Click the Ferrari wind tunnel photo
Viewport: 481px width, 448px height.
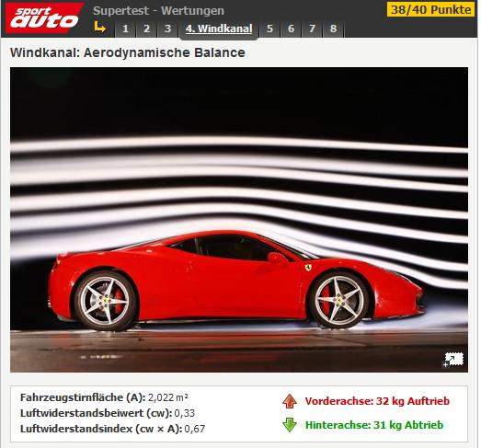239,220
